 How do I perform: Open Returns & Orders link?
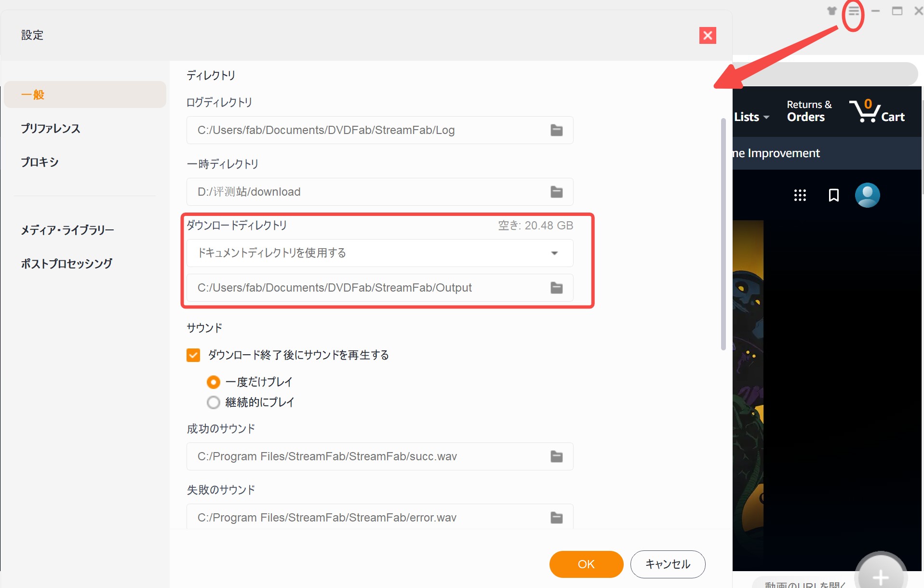tap(809, 111)
